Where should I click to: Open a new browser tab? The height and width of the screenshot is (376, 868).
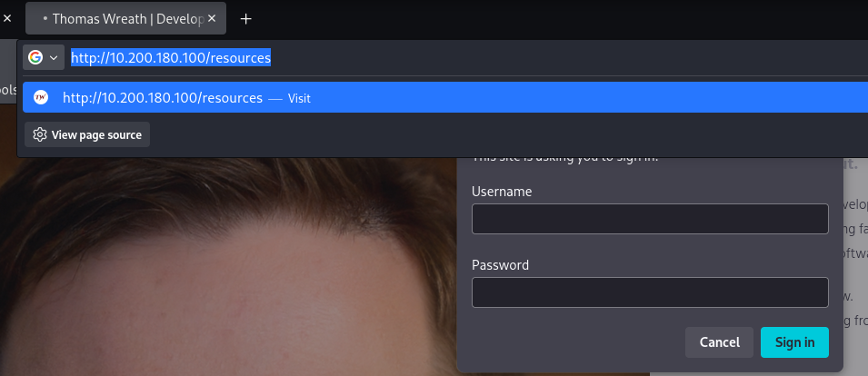click(x=245, y=18)
